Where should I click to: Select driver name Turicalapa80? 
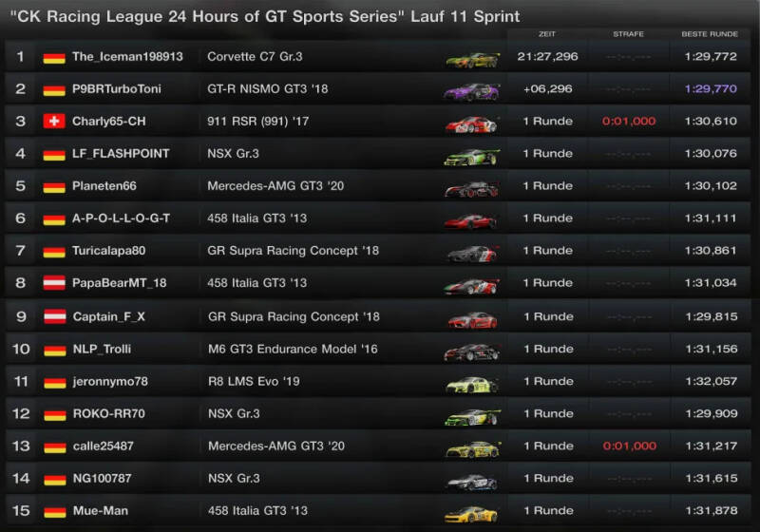109,251
